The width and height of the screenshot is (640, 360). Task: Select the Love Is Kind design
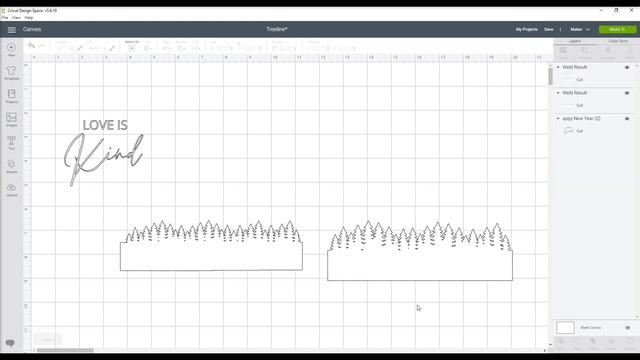pyautogui.click(x=104, y=152)
